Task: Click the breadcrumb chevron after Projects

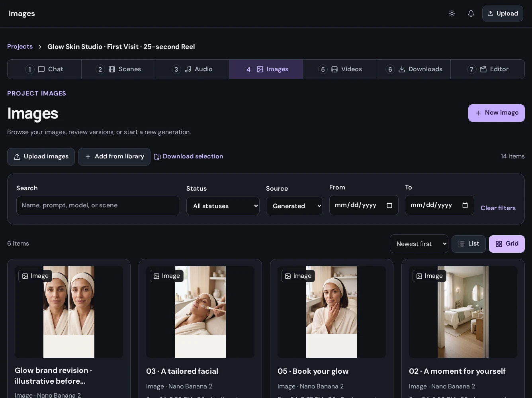Action: point(40,47)
